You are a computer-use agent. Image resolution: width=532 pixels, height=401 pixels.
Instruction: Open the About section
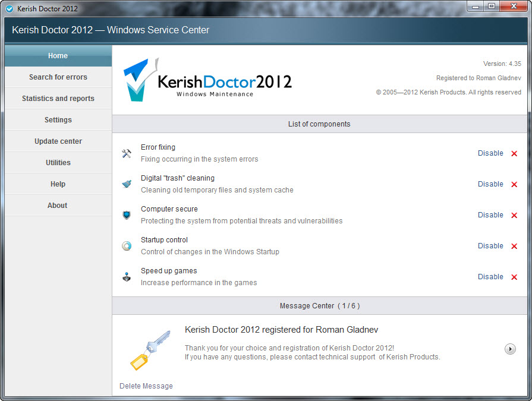tap(58, 205)
